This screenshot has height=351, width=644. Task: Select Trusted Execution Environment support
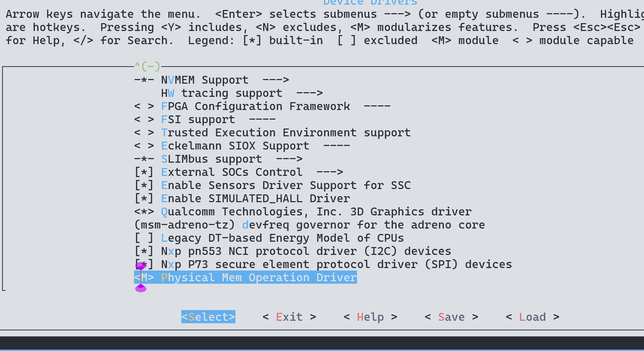pos(286,133)
